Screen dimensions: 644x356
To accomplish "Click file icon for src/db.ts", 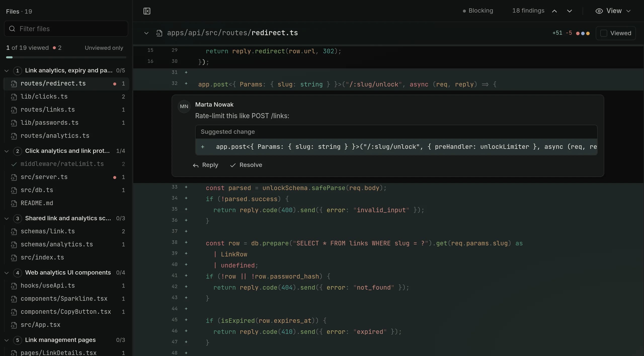I will (14, 190).
